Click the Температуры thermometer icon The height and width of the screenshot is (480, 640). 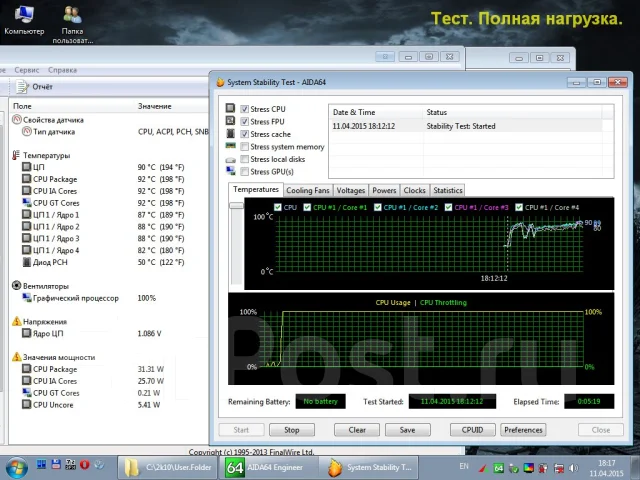[x=16, y=155]
